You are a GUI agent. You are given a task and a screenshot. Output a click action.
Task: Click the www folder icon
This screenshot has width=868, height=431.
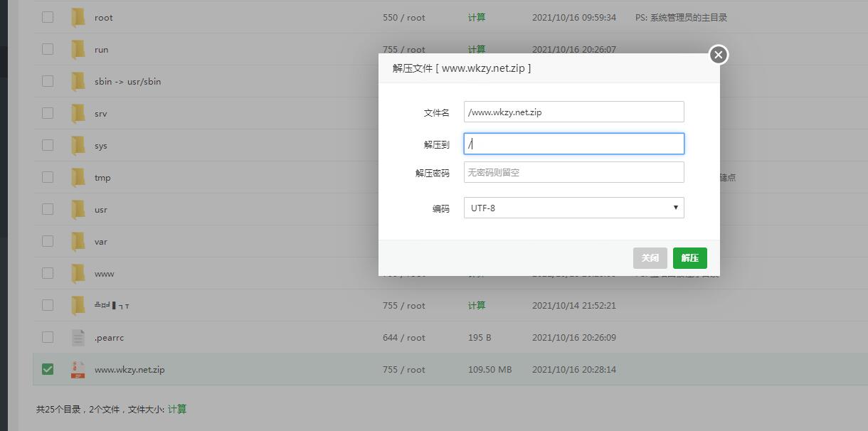point(78,274)
